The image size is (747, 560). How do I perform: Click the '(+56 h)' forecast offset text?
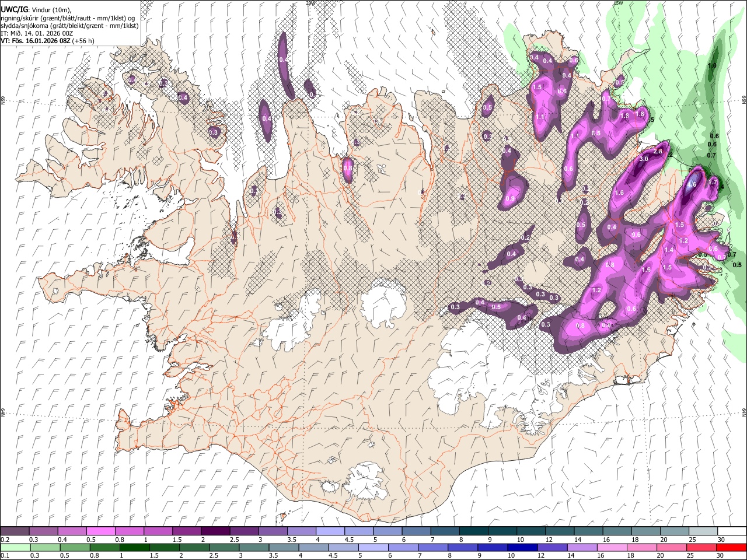point(83,41)
